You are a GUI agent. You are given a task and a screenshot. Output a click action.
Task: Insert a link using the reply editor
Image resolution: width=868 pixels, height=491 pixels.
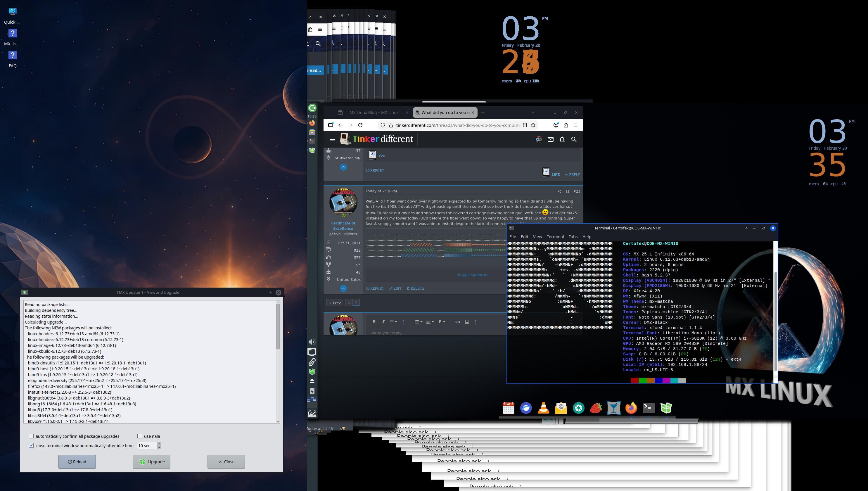[x=457, y=322]
